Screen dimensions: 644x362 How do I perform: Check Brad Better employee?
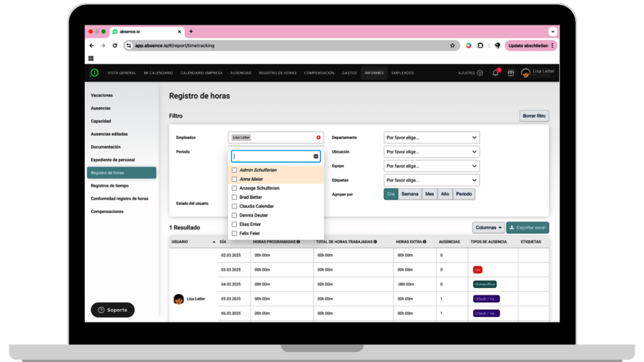234,197
